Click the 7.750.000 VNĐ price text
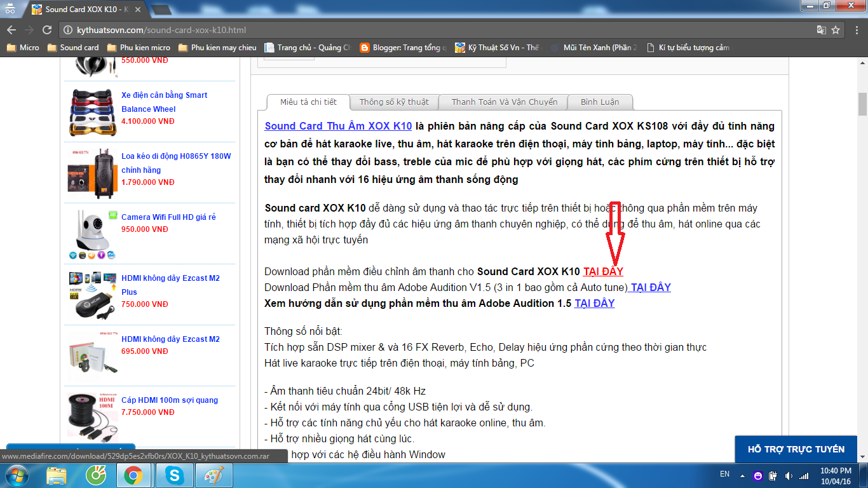This screenshot has height=488, width=868. [148, 412]
